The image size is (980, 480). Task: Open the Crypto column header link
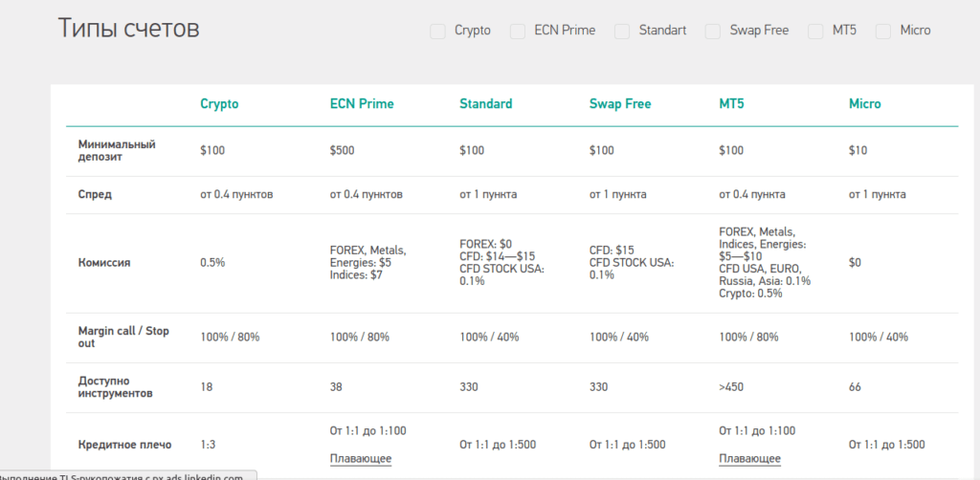point(219,103)
